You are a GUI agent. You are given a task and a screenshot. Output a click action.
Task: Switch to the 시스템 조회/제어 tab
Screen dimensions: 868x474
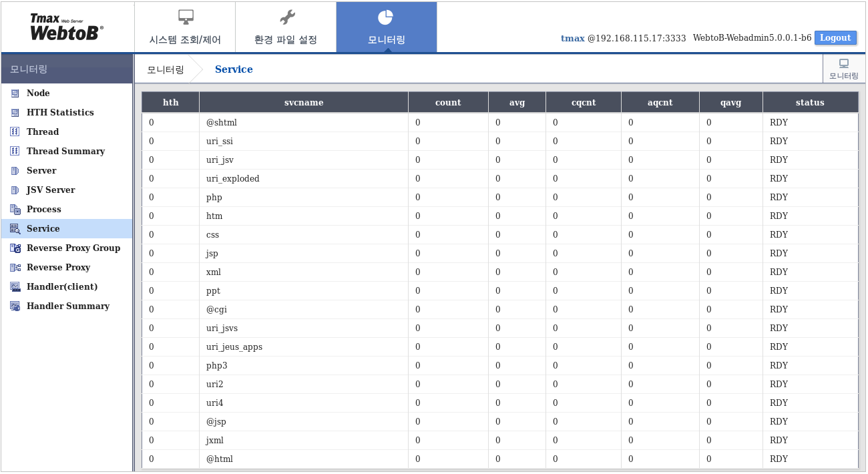pos(185,27)
